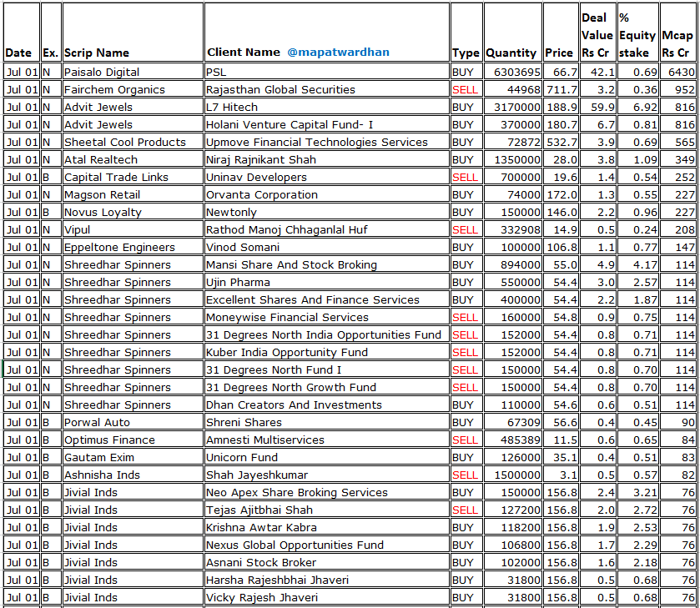Screen dimensions: 700x608
Task: Click quantity 1500000 in Ashnisha row
Action: pyautogui.click(x=513, y=475)
